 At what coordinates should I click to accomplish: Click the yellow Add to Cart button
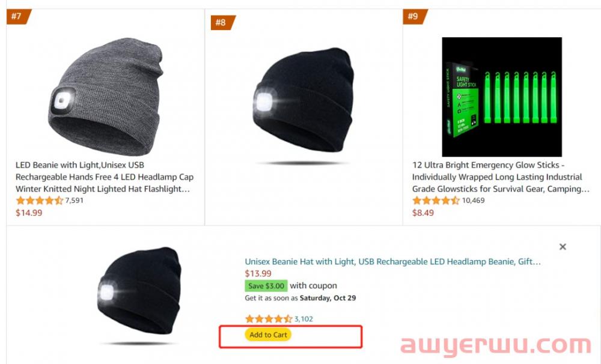coord(268,335)
